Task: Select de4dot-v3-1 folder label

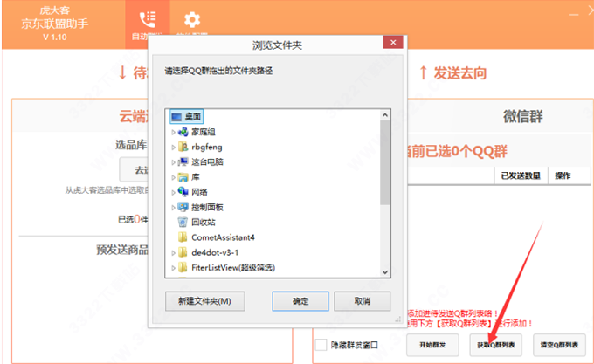Action: tap(215, 252)
